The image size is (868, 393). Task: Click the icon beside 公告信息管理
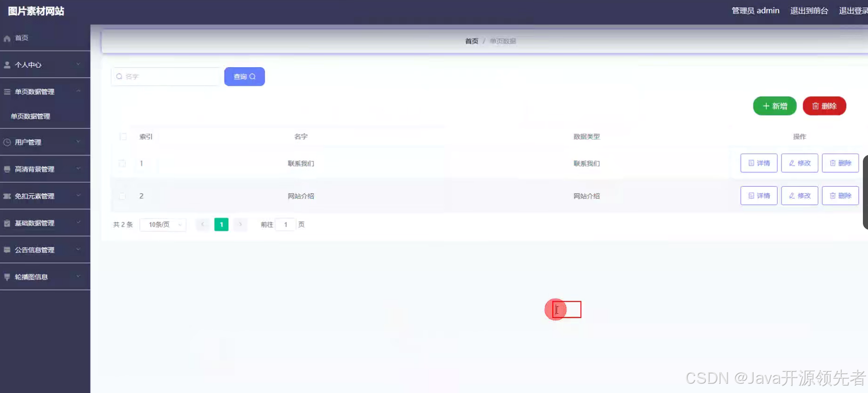(x=7, y=250)
